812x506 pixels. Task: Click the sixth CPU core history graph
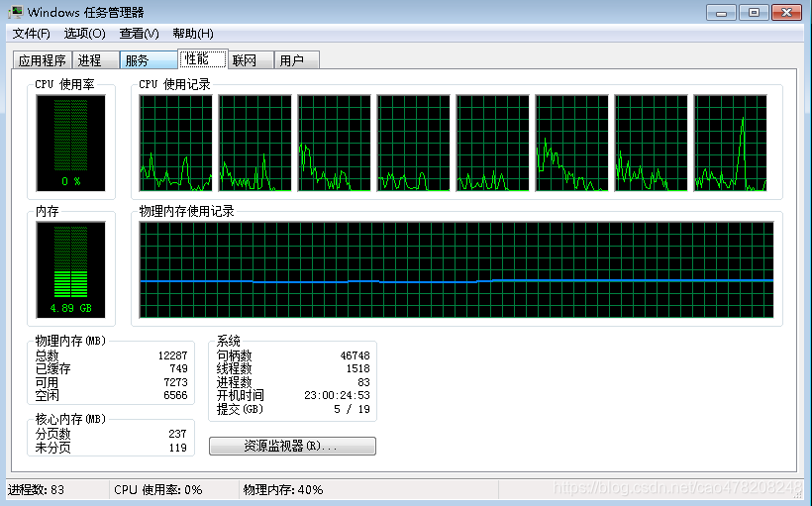pyautogui.click(x=571, y=143)
